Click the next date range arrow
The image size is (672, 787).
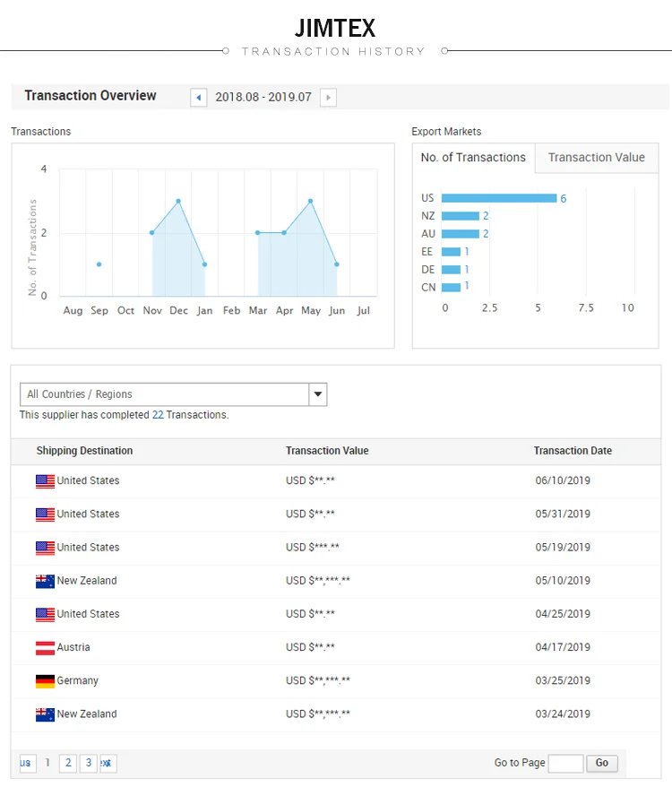coord(328,97)
